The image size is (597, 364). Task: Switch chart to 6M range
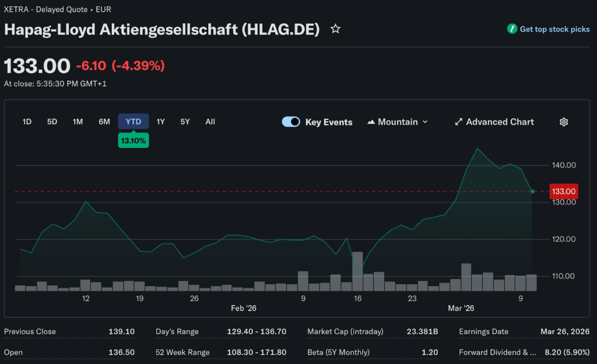(104, 122)
